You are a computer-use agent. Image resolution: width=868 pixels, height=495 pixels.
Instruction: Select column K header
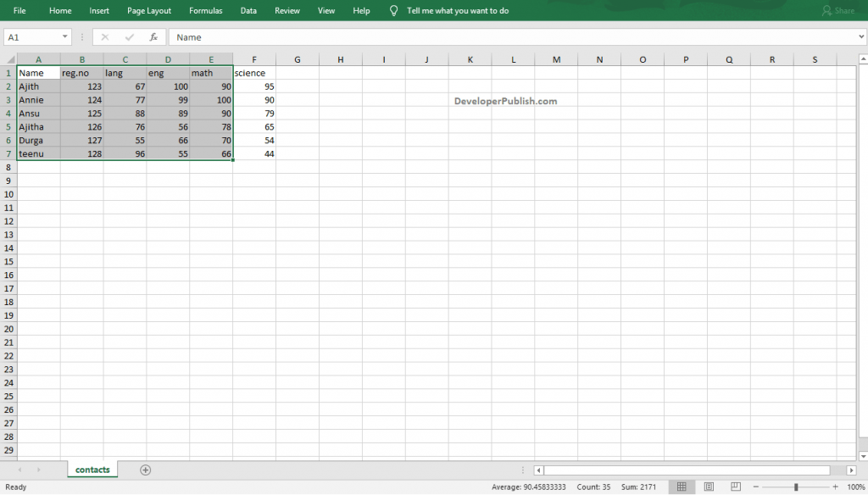click(x=470, y=59)
